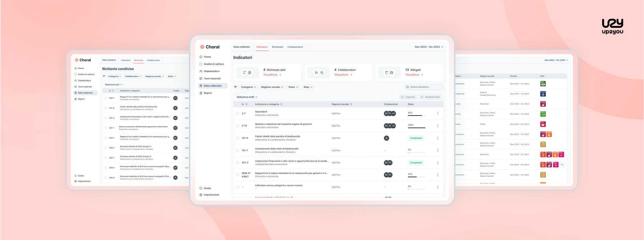This screenshot has width=644, height=240.
Task: Select Data colletion tab in center window
Action: point(241,47)
